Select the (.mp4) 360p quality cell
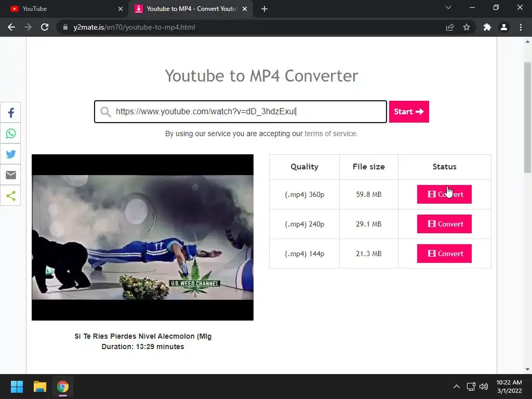Viewport: 532px width, 399px height. tap(304, 194)
